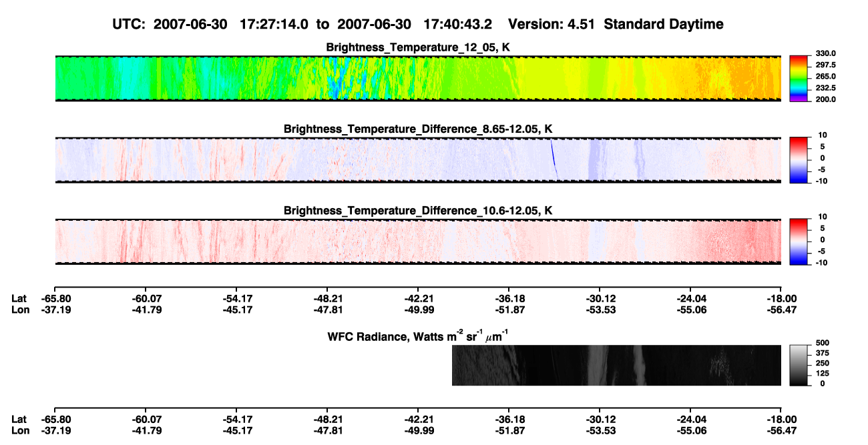Click upper axis latitude -54.17

click(x=236, y=299)
